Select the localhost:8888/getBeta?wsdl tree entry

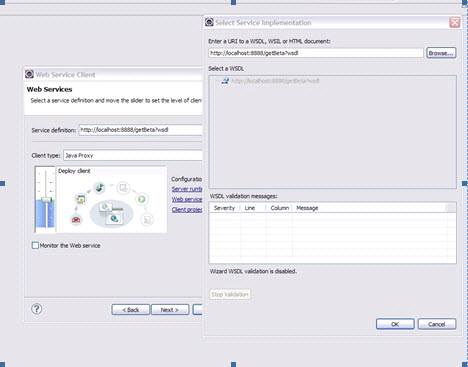[275, 81]
